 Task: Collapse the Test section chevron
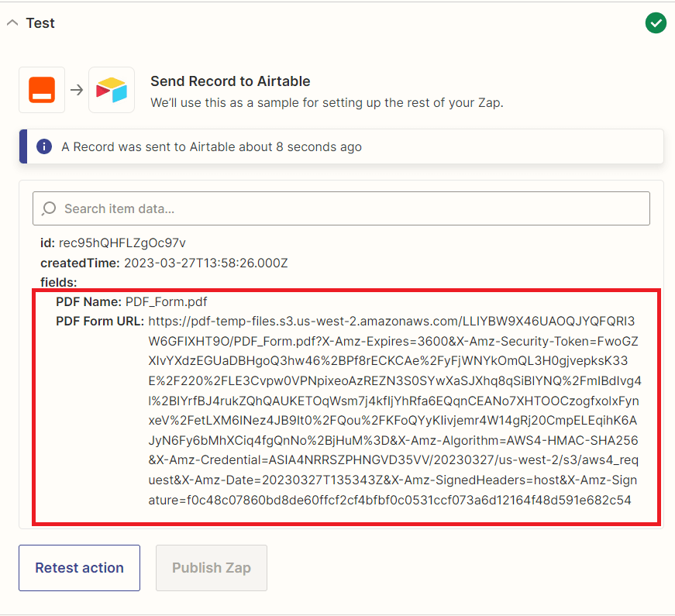pyautogui.click(x=12, y=23)
